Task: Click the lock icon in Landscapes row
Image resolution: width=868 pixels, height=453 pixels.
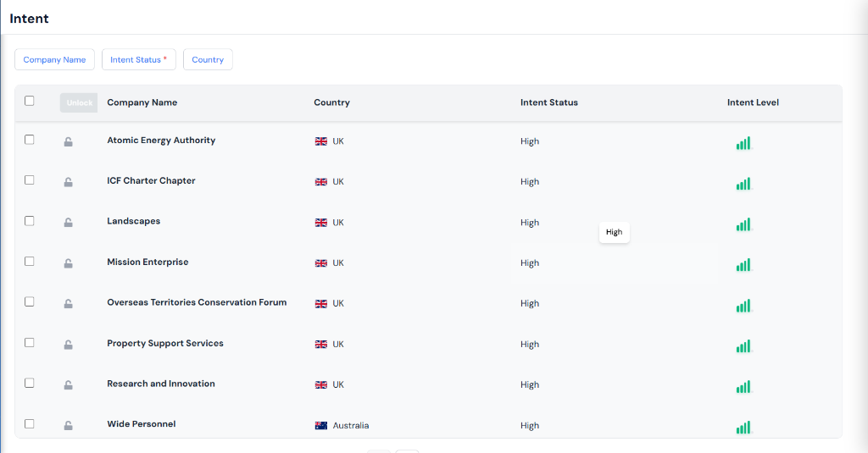Action: 68,223
